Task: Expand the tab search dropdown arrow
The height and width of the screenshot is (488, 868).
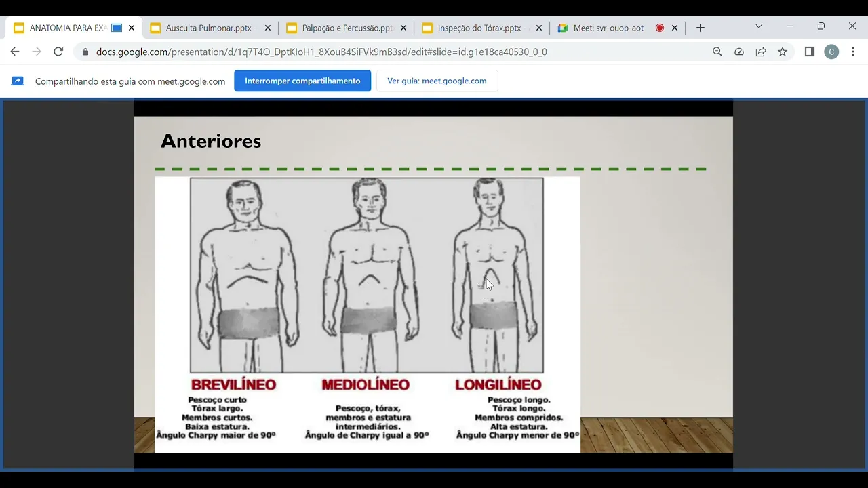Action: (x=759, y=26)
